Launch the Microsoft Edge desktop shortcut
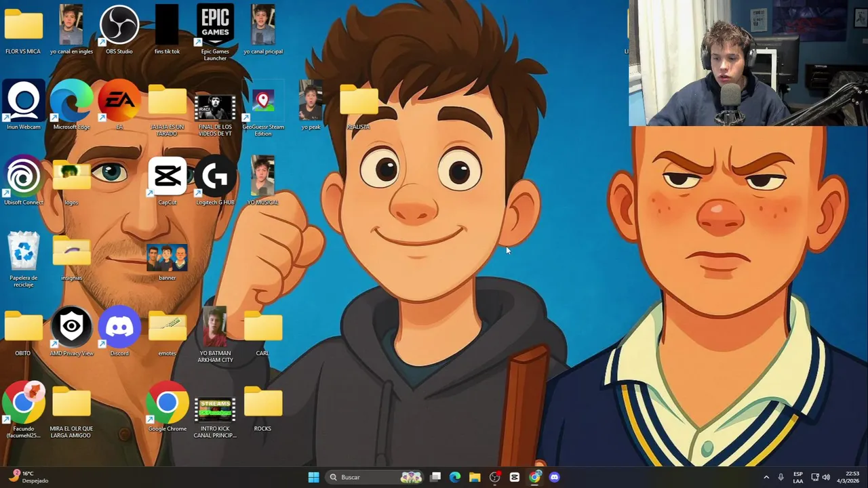This screenshot has height=488, width=868. (71, 105)
